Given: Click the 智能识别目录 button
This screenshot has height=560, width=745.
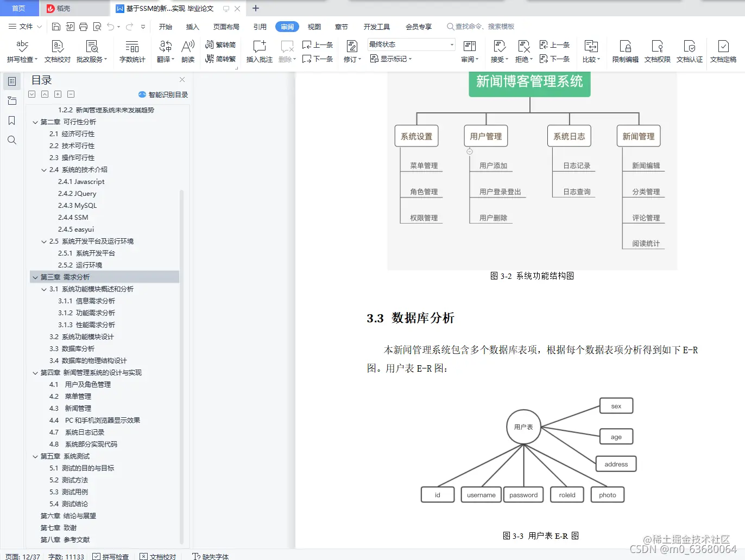Looking at the screenshot, I should (x=164, y=94).
